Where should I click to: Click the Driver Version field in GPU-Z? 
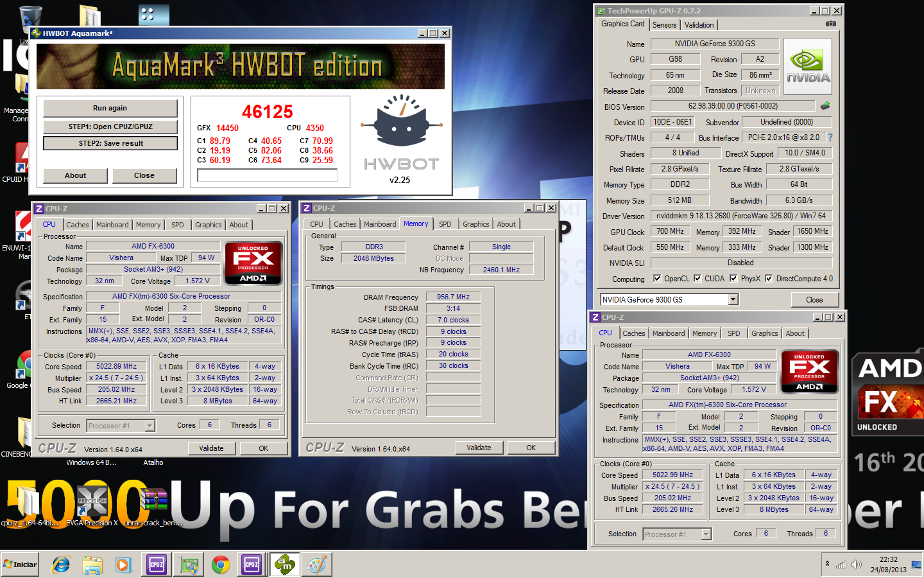tap(741, 216)
